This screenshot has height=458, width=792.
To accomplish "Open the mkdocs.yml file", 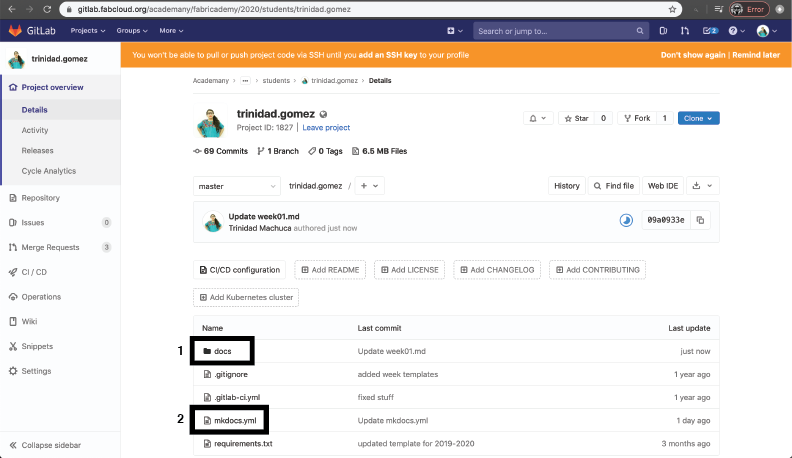I will pyautogui.click(x=235, y=420).
